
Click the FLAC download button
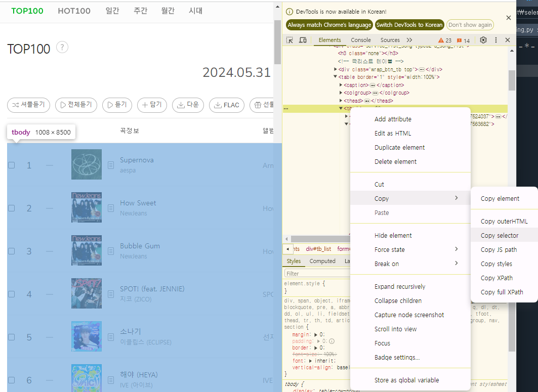[x=227, y=105]
